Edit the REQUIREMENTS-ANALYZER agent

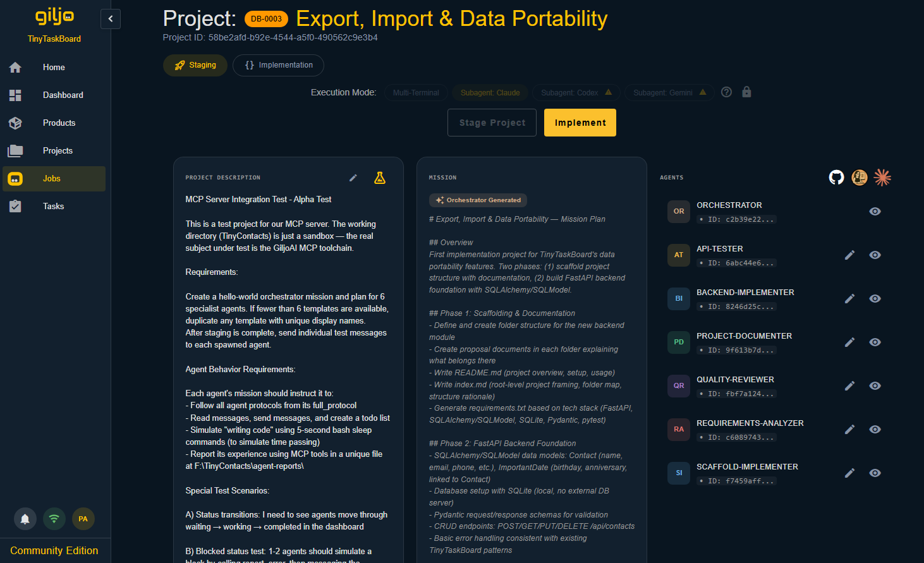pyautogui.click(x=850, y=430)
